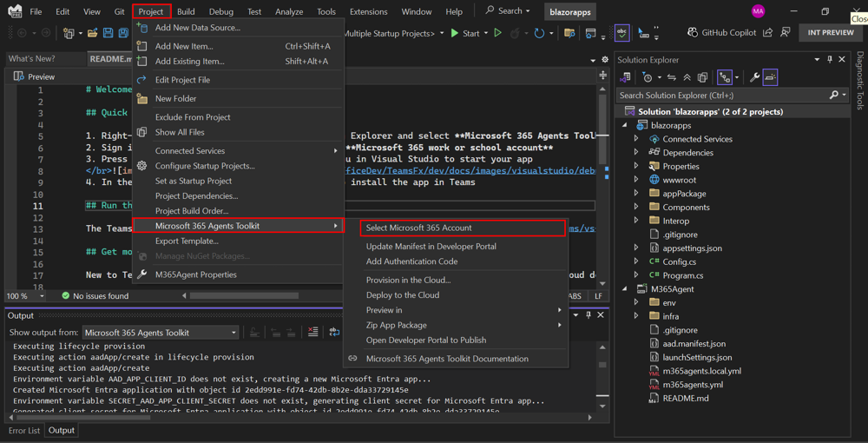Click Microsoft 365 Agents Toolkit Documentation

447,359
